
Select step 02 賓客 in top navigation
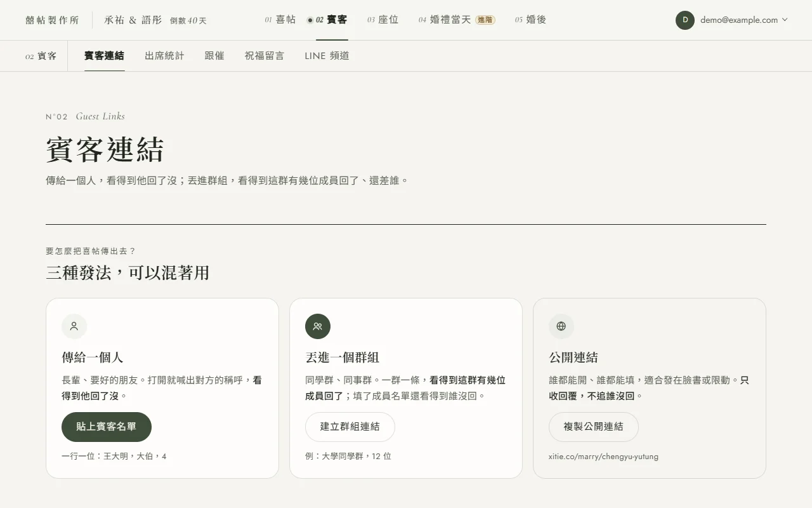tap(327, 20)
